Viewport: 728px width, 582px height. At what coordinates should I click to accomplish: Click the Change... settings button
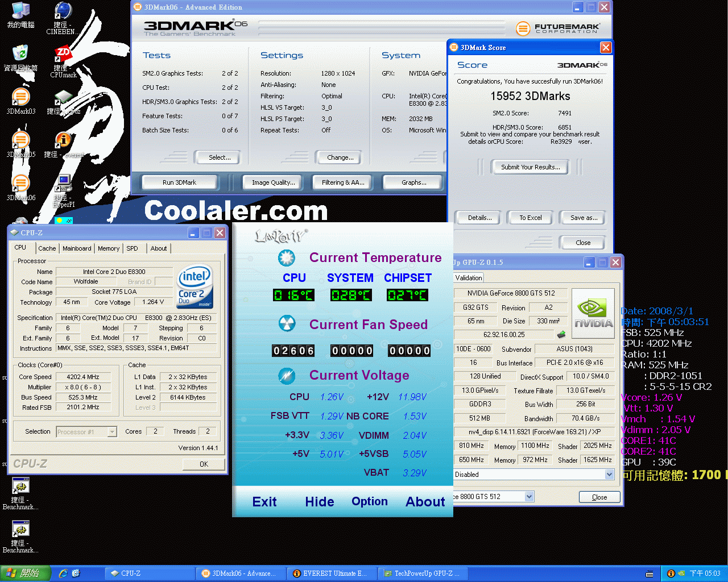click(x=338, y=157)
